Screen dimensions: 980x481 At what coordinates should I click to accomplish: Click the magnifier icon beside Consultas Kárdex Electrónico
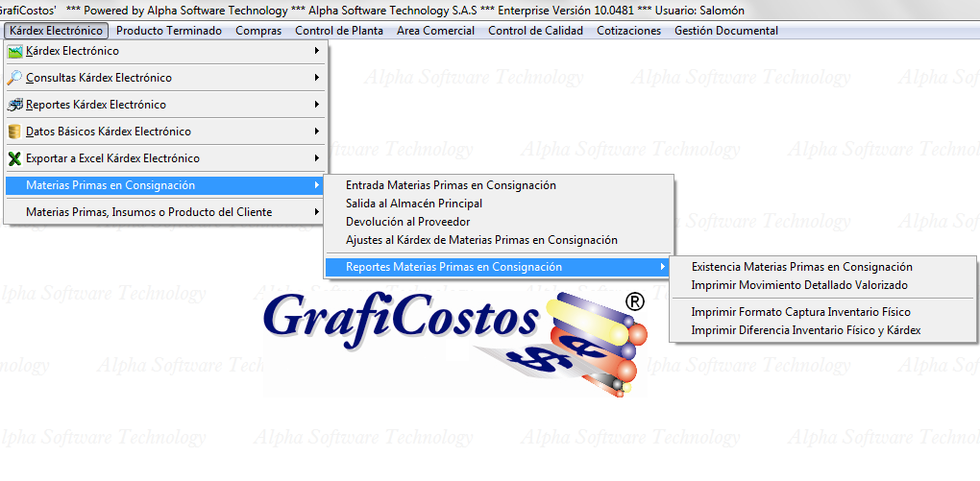coord(14,78)
